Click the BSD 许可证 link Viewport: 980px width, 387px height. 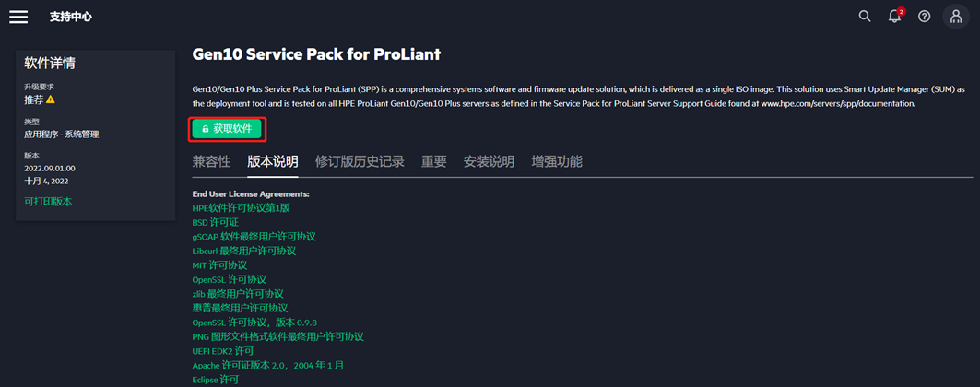coord(215,222)
